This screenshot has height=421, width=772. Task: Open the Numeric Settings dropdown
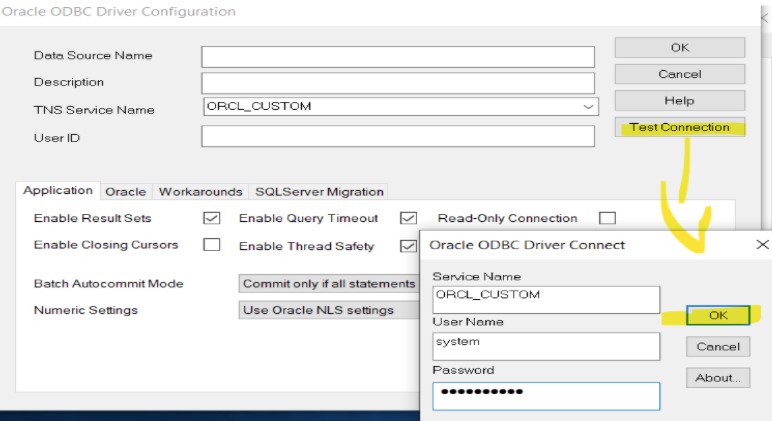point(330,310)
